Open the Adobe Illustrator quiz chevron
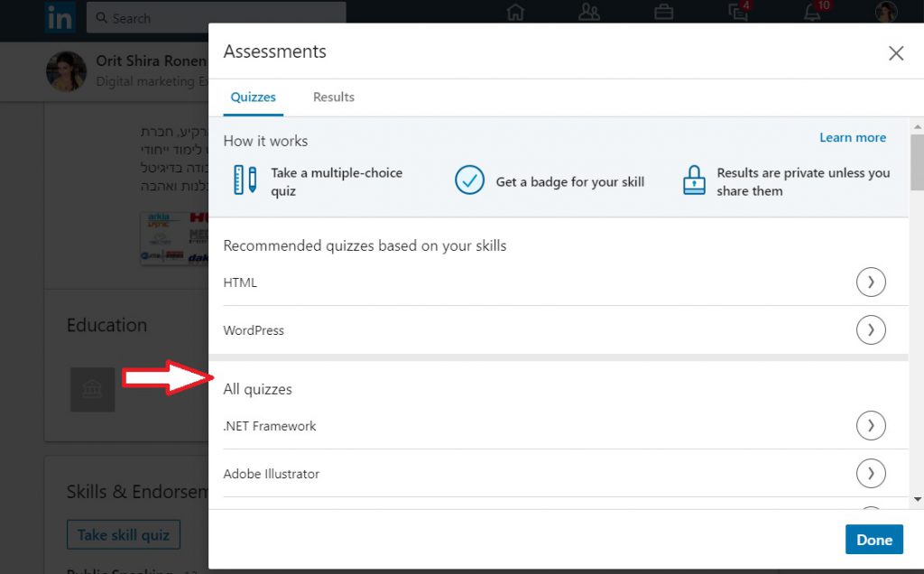The width and height of the screenshot is (924, 574). tap(871, 473)
